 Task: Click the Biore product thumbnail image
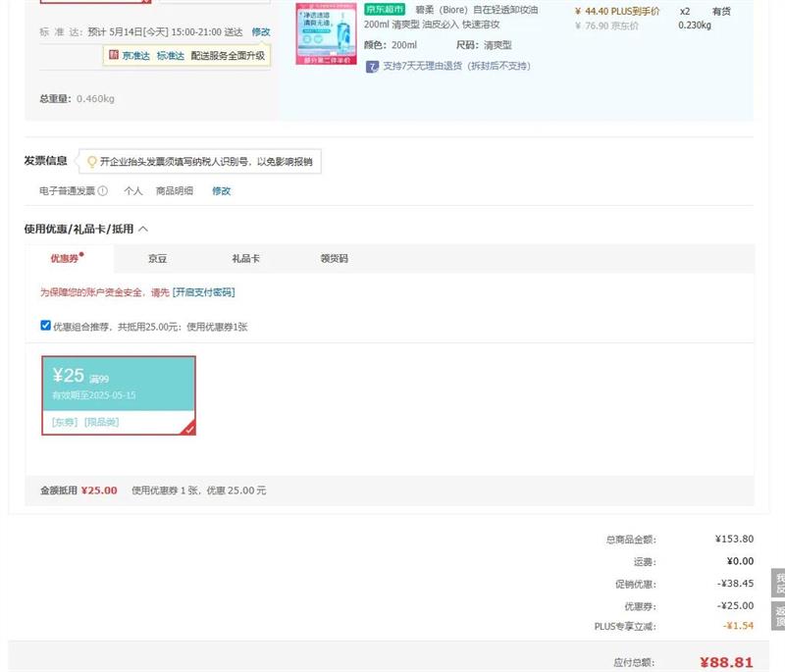point(326,33)
